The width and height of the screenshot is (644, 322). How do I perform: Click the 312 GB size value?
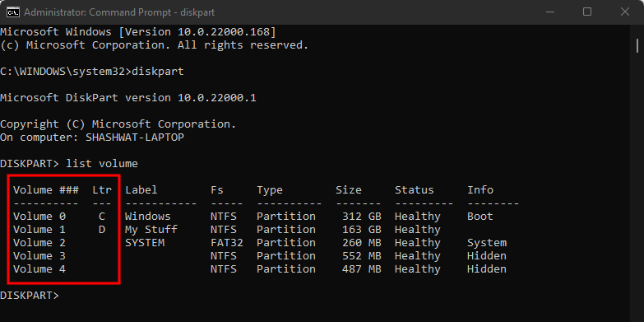[x=362, y=217]
